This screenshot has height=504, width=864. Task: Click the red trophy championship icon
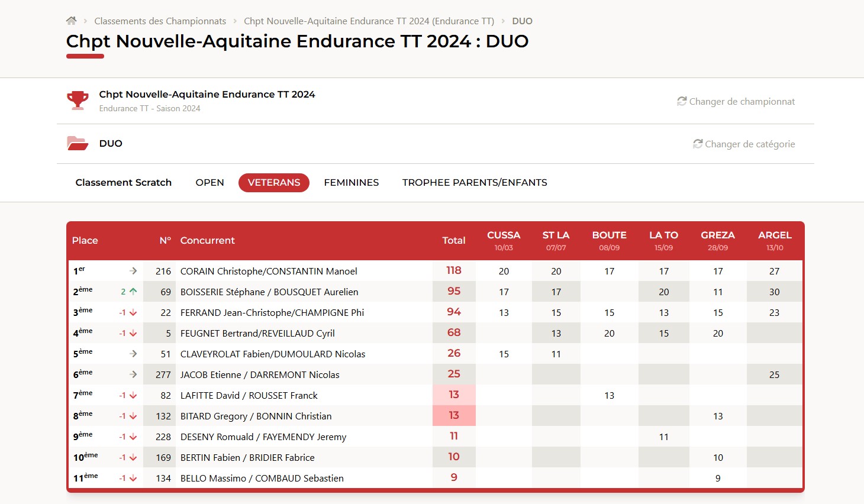[78, 101]
